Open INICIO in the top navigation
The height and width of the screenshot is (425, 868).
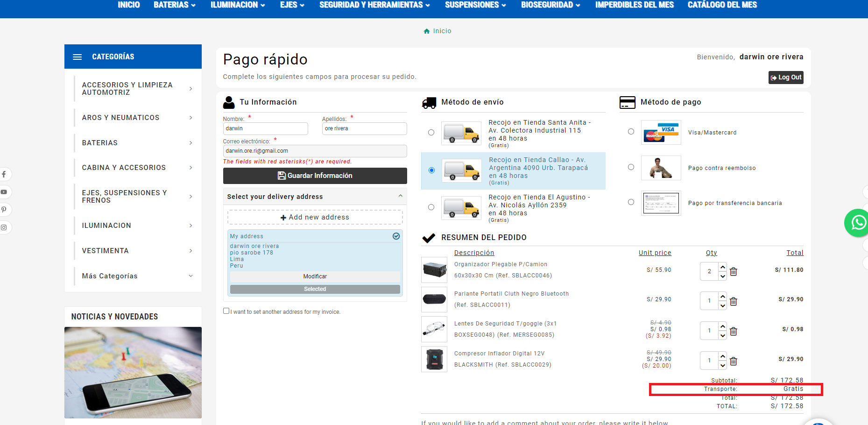[x=129, y=5]
